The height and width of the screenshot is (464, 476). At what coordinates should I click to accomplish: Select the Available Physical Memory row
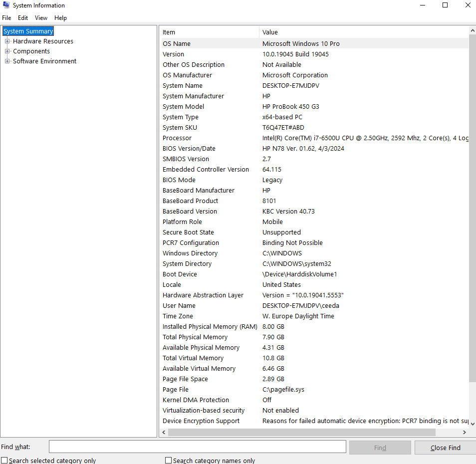coord(314,347)
